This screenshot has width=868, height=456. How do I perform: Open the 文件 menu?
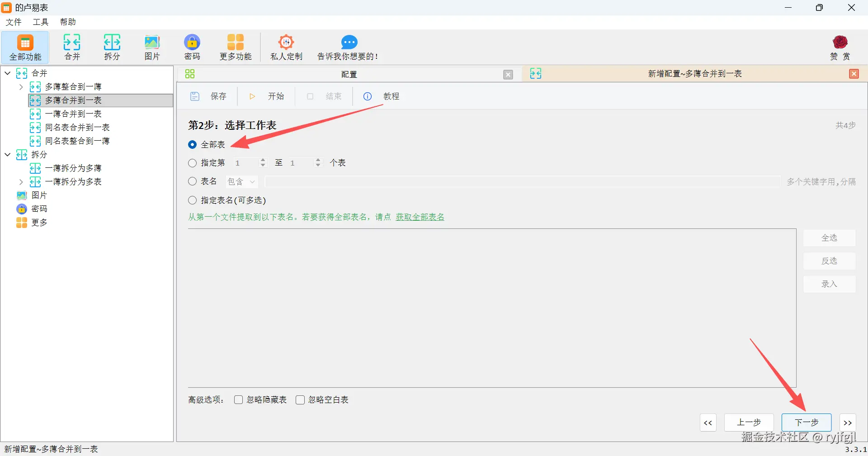tap(14, 22)
